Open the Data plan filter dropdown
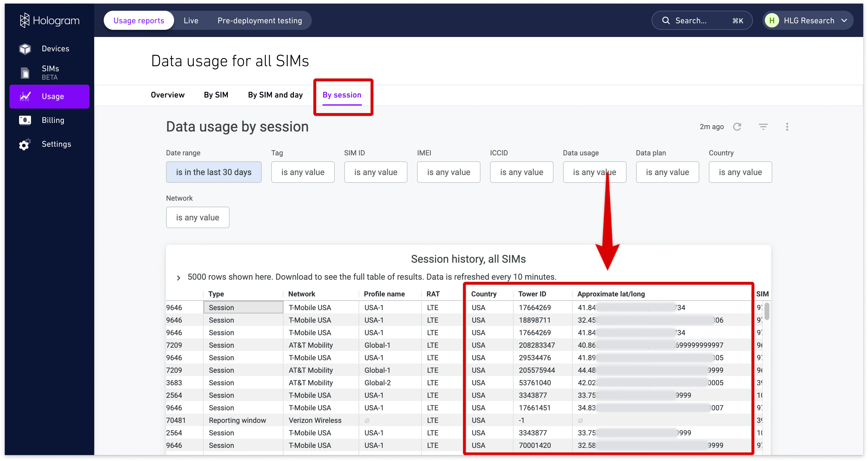Viewport: 868px width, 461px height. point(667,172)
